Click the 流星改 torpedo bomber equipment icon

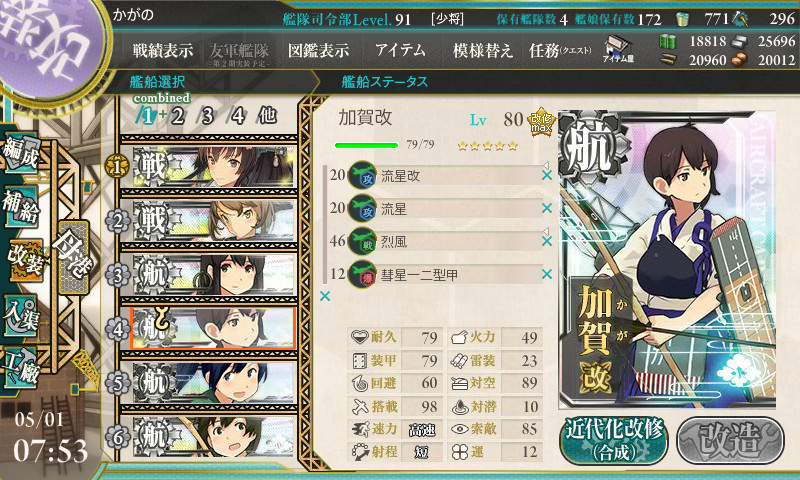point(362,175)
